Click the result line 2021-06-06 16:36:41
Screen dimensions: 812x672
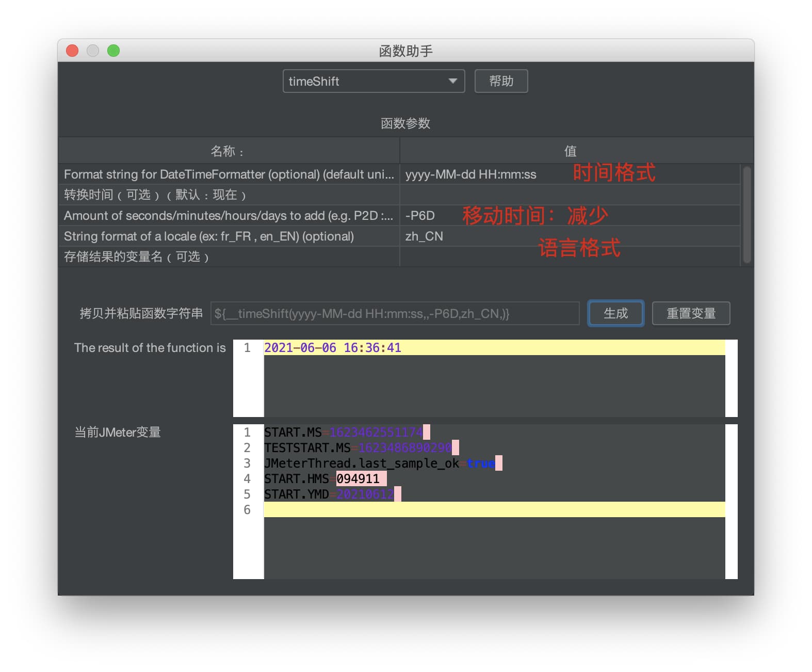pos(333,348)
